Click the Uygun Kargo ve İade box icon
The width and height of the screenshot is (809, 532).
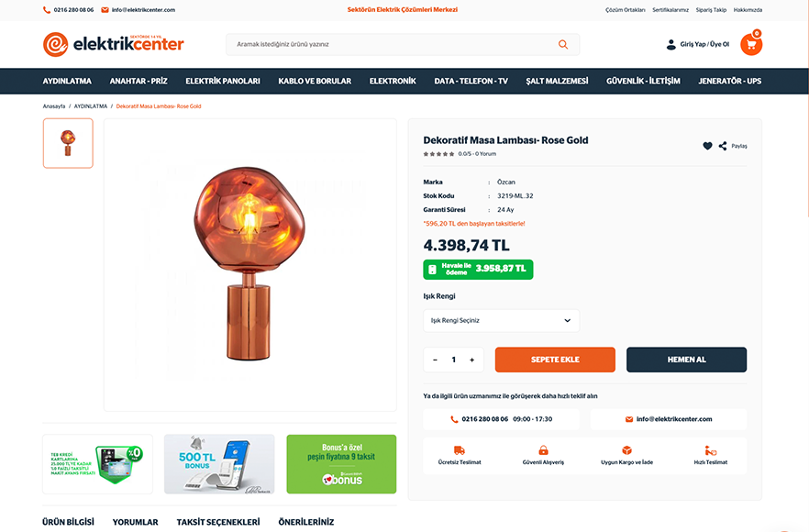626,450
